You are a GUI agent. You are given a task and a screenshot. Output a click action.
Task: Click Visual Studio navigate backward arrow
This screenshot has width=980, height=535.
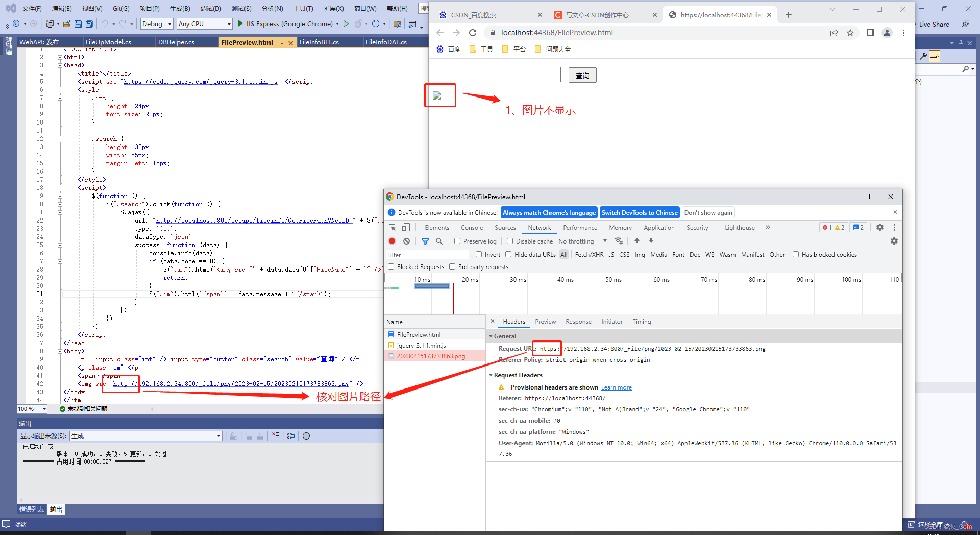click(x=16, y=23)
